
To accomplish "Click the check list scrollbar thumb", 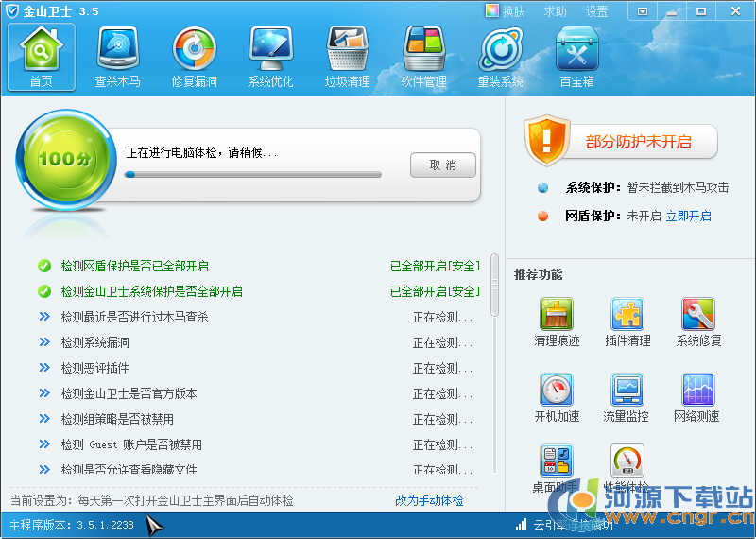I will tap(494, 285).
